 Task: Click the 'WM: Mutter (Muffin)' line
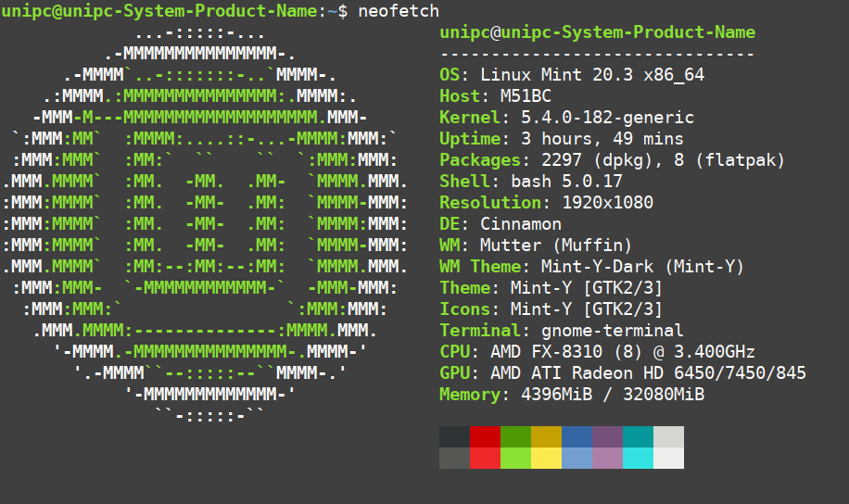click(x=536, y=246)
